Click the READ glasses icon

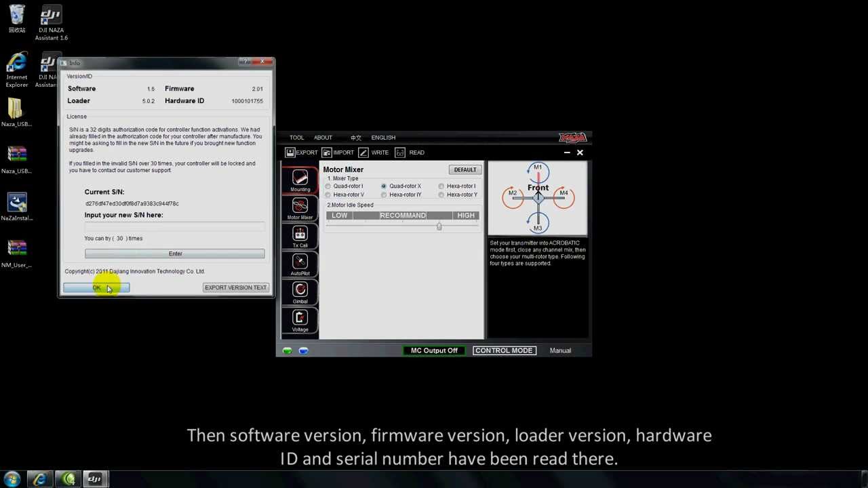[400, 152]
